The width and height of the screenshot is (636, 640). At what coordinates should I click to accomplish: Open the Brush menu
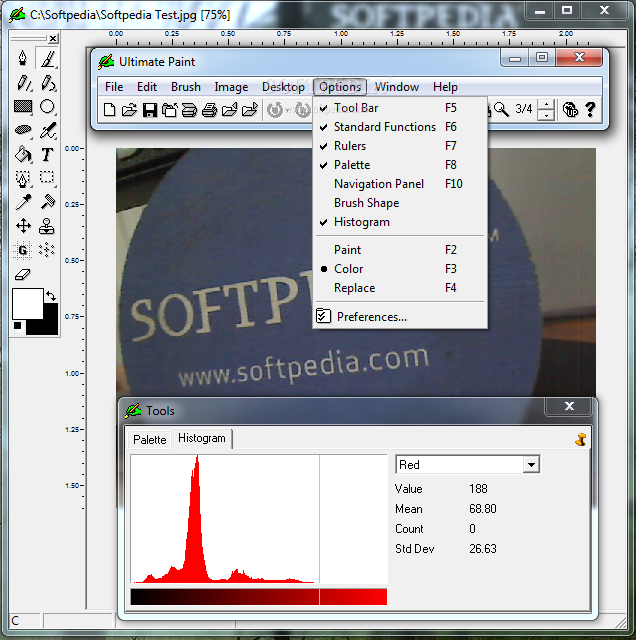coord(186,87)
